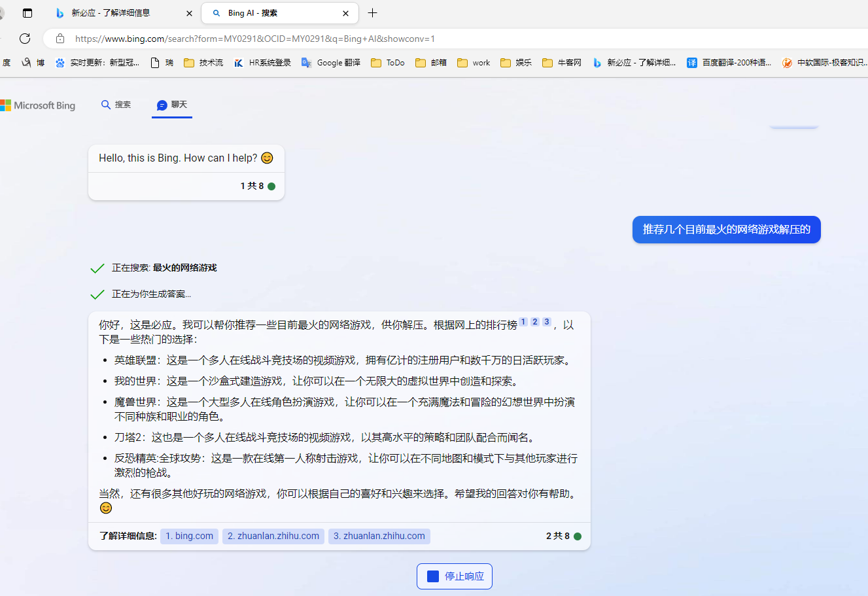
Task: Open the 中软国际-极客知识 bookmark
Action: [x=825, y=63]
